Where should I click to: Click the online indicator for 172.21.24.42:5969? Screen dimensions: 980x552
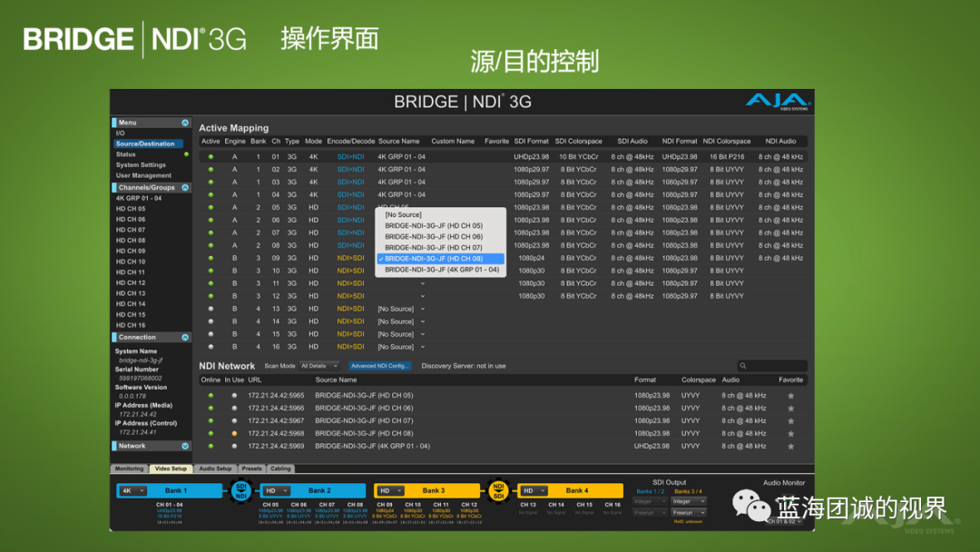pyautogui.click(x=211, y=447)
